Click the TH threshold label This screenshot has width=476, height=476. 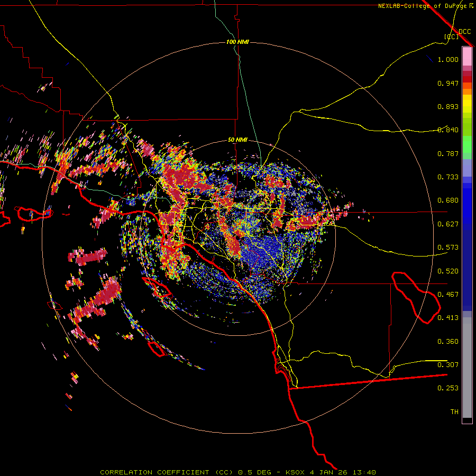click(454, 412)
